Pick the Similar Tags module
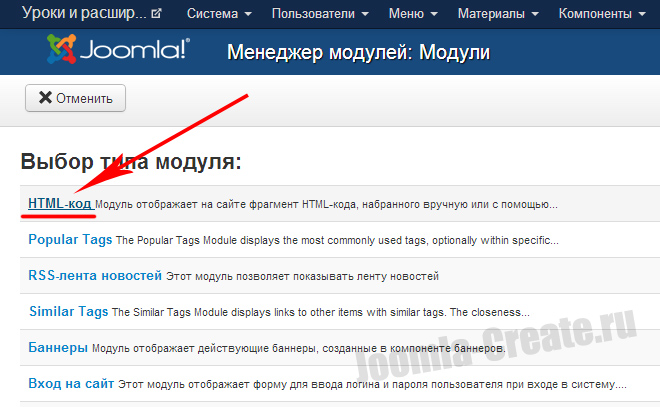 68,311
